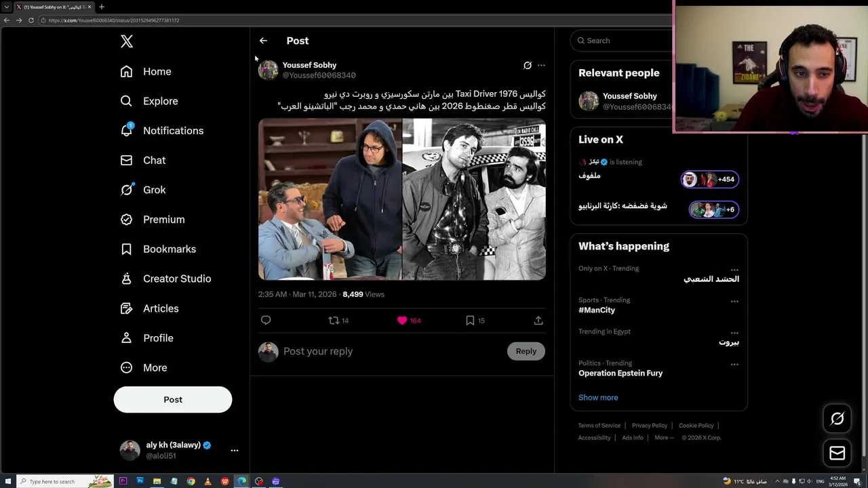The image size is (868, 488).
Task: Click the large Post button in sidebar
Action: click(x=173, y=399)
